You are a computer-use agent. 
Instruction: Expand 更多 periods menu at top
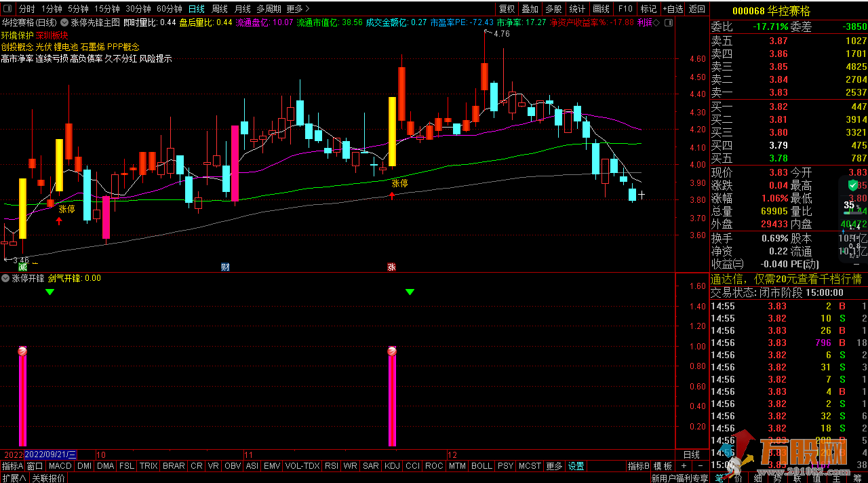coord(298,9)
